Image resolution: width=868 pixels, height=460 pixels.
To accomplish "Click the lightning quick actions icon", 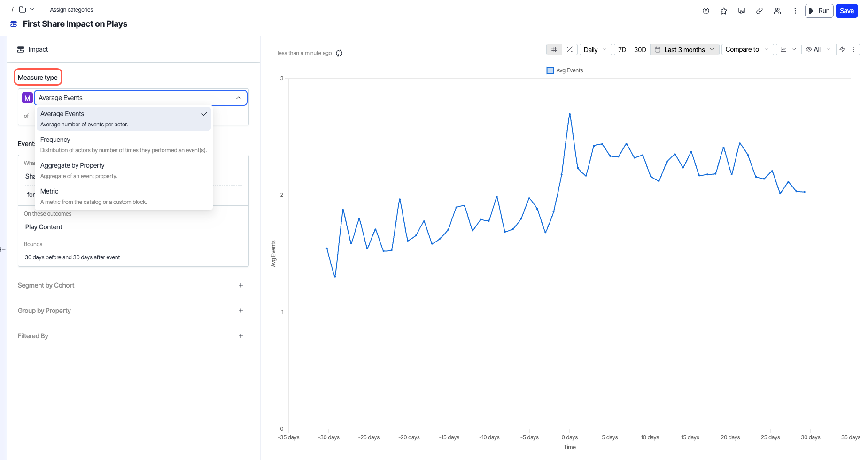I will coord(842,49).
